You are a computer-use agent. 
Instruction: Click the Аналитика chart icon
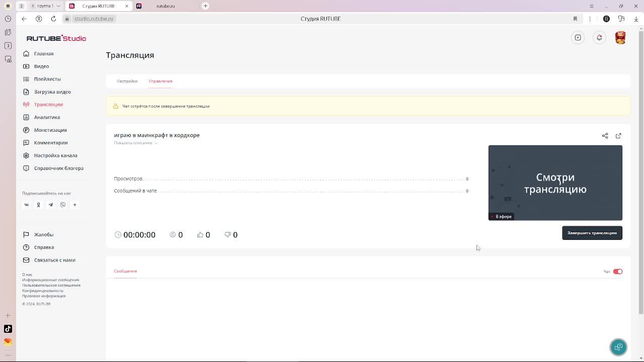(26, 117)
